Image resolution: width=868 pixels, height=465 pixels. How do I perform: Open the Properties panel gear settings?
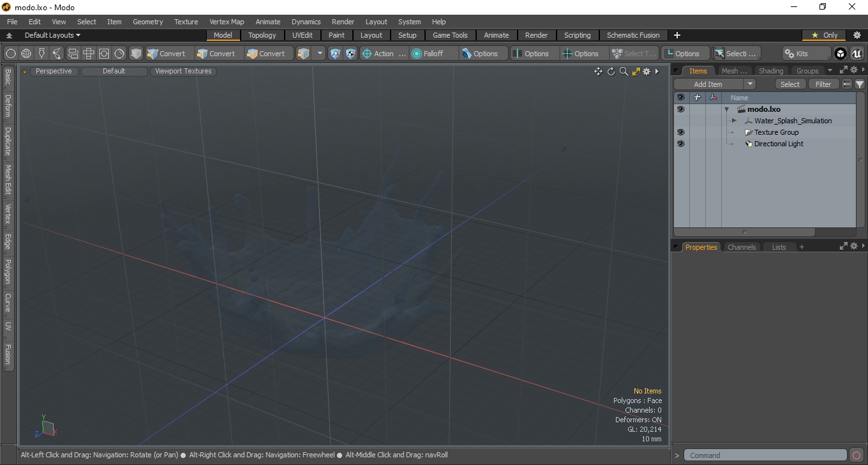pos(854,247)
